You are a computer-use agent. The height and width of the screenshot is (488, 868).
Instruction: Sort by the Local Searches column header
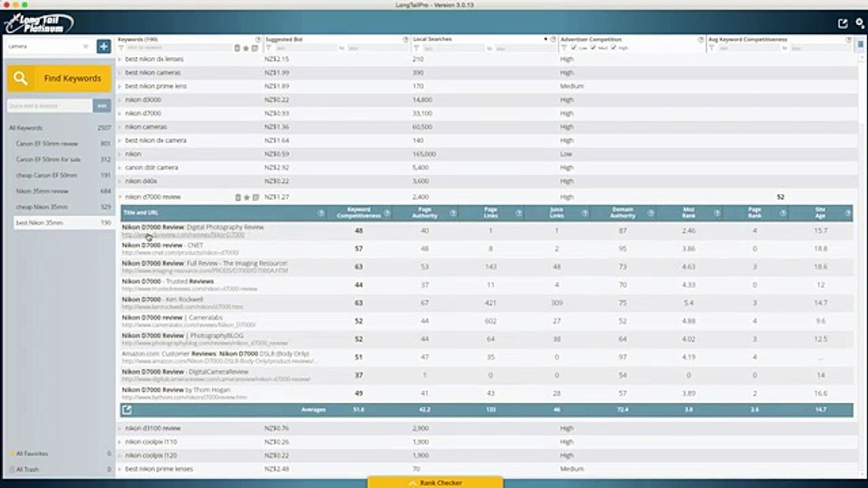coord(433,39)
